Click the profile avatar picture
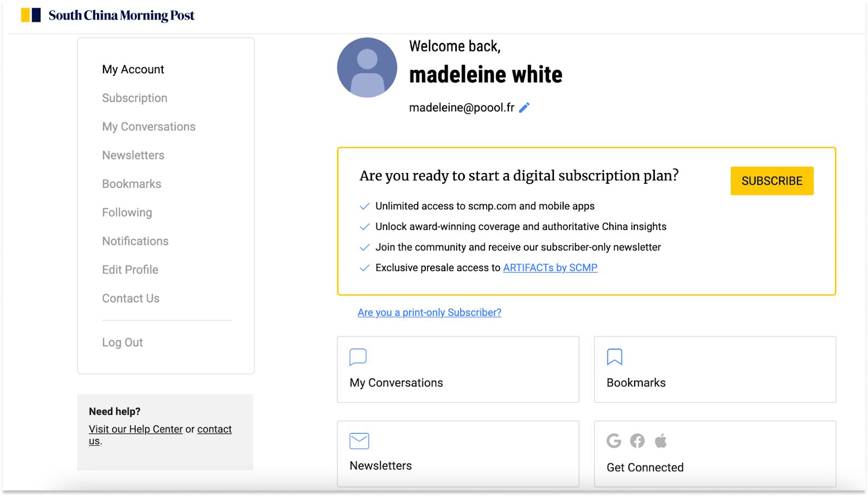The image size is (868, 496). click(x=367, y=67)
